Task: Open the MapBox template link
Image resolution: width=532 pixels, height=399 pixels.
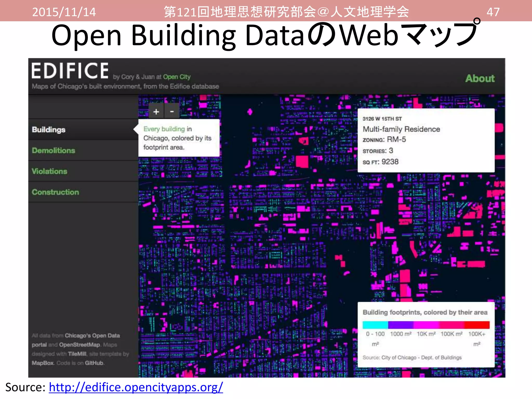Action: (x=43, y=363)
